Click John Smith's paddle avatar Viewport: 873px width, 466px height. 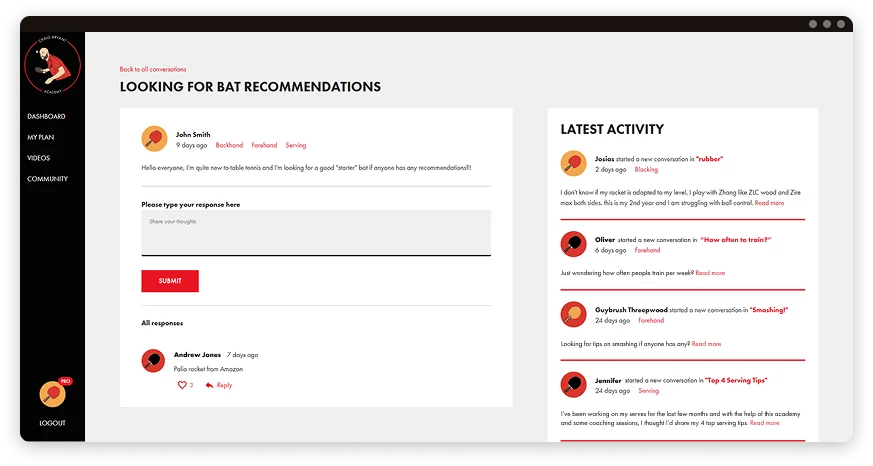click(154, 139)
